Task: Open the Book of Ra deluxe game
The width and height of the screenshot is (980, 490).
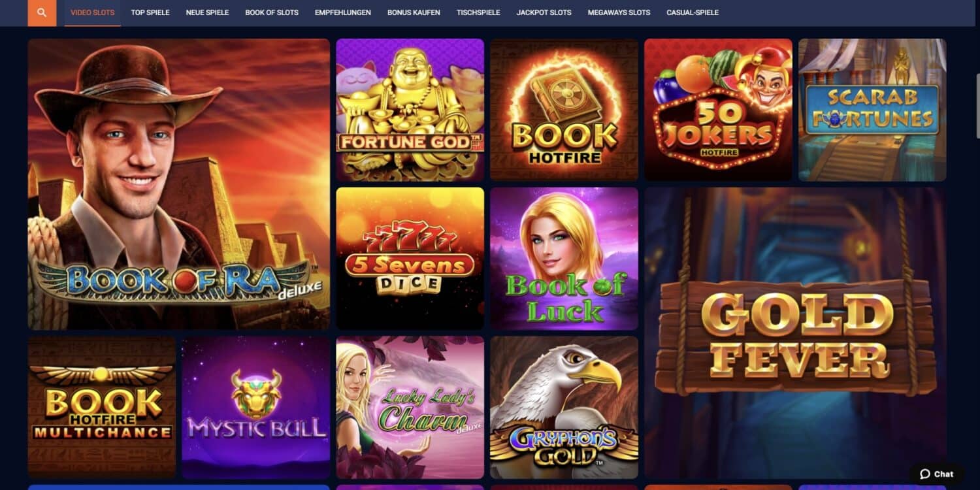Action: click(x=179, y=184)
